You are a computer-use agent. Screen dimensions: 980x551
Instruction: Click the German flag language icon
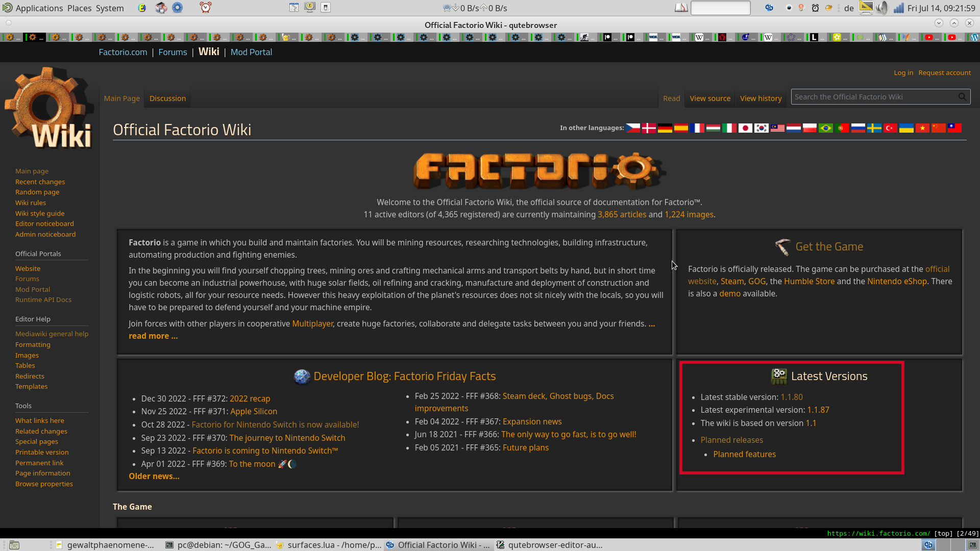pyautogui.click(x=665, y=128)
